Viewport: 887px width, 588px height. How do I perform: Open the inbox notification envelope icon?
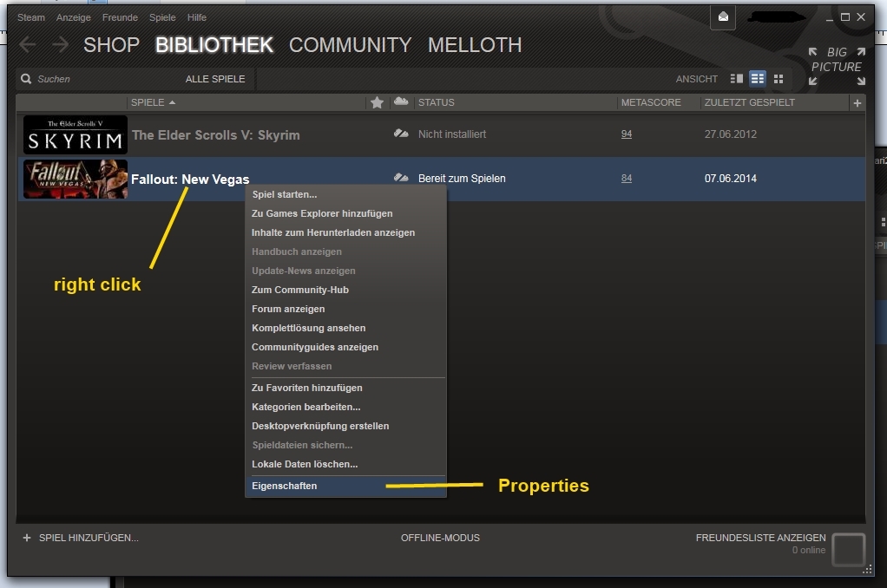(723, 17)
